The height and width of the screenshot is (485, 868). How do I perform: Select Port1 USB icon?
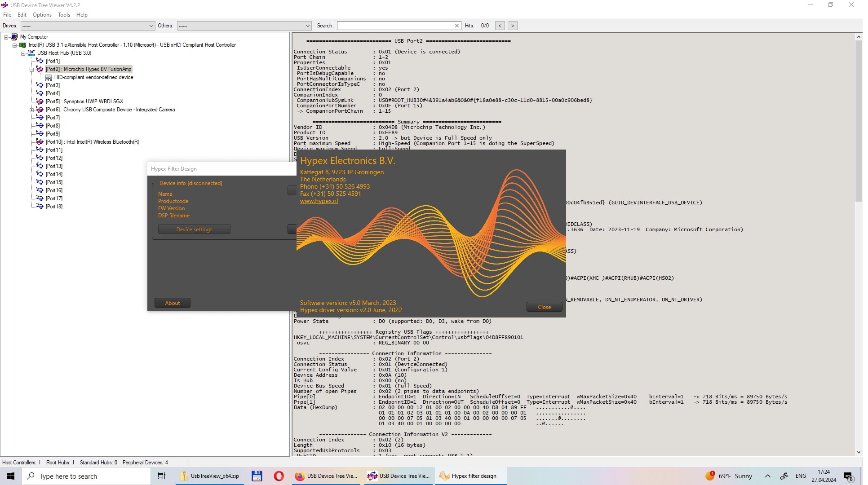[x=40, y=61]
